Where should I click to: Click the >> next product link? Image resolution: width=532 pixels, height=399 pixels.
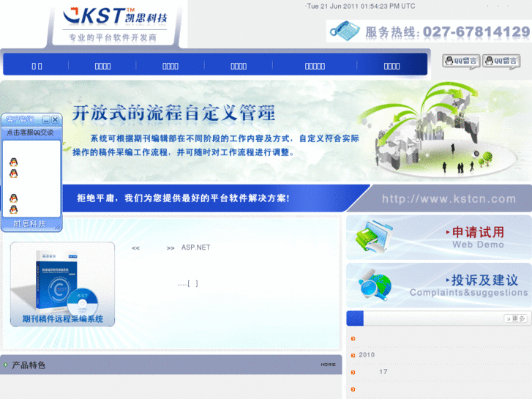coord(171,248)
